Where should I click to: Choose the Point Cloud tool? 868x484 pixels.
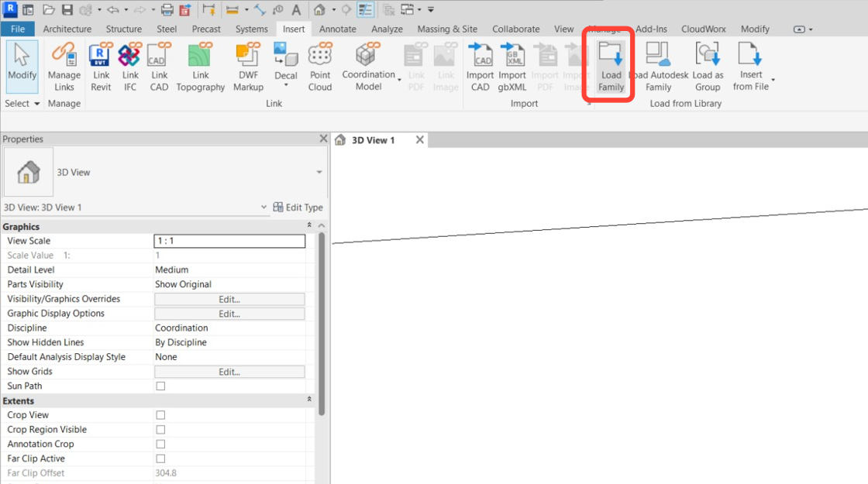pos(320,67)
